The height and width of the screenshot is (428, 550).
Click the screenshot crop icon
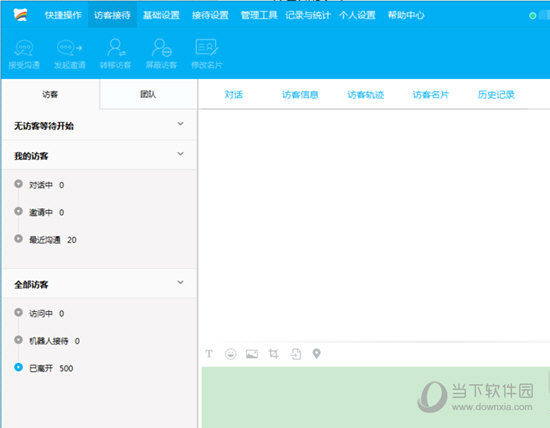[274, 354]
